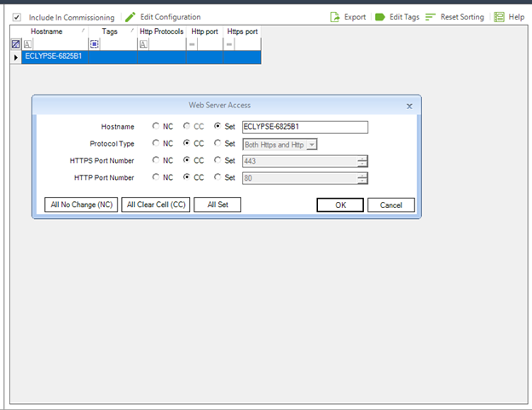Click the Tags column filter icon
Screen dimensions: 532x410
click(x=95, y=43)
